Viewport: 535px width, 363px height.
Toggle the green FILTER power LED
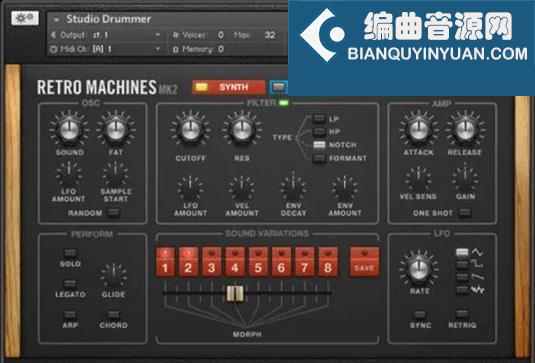284,102
